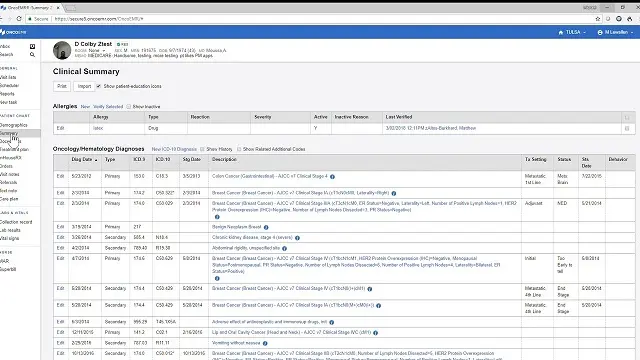Open Care plan in sidebar
The width and height of the screenshot is (640, 360).
pos(9,199)
